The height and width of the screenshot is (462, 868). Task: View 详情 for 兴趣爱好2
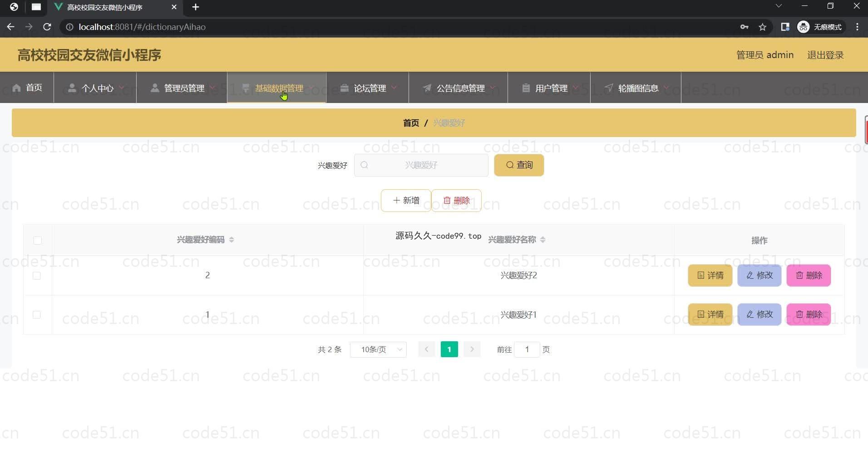tap(710, 275)
